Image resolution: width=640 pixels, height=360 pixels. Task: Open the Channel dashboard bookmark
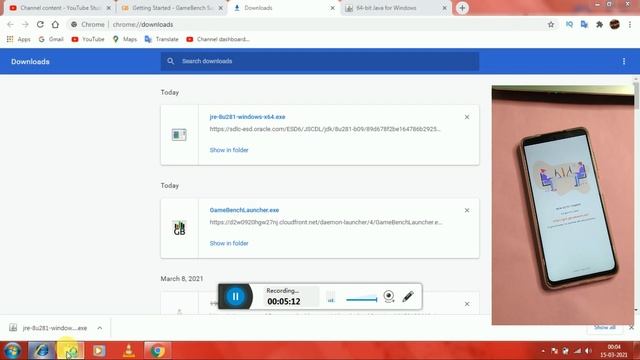218,39
